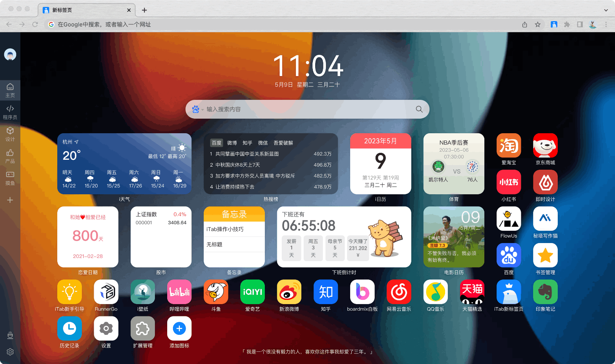
Task: Open the 斗鱼 icon
Action: [x=216, y=292]
